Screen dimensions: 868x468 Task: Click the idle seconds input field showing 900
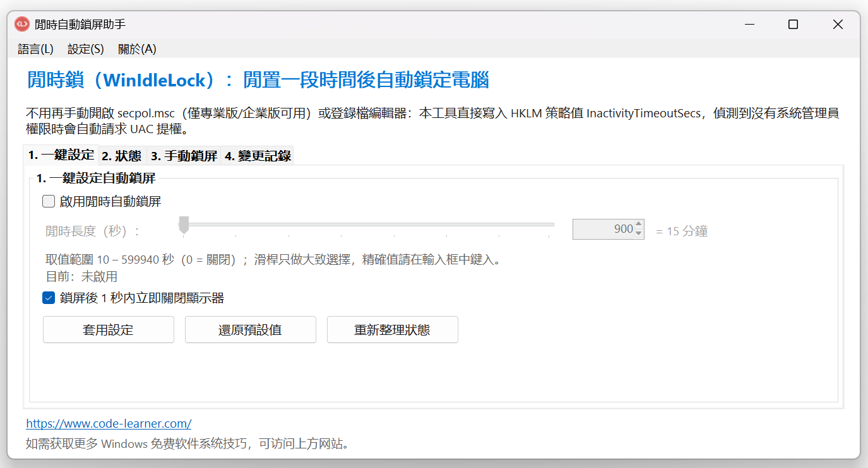[603, 229]
